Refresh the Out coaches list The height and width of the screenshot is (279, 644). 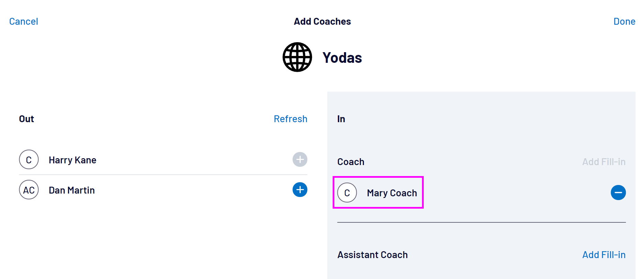point(290,119)
